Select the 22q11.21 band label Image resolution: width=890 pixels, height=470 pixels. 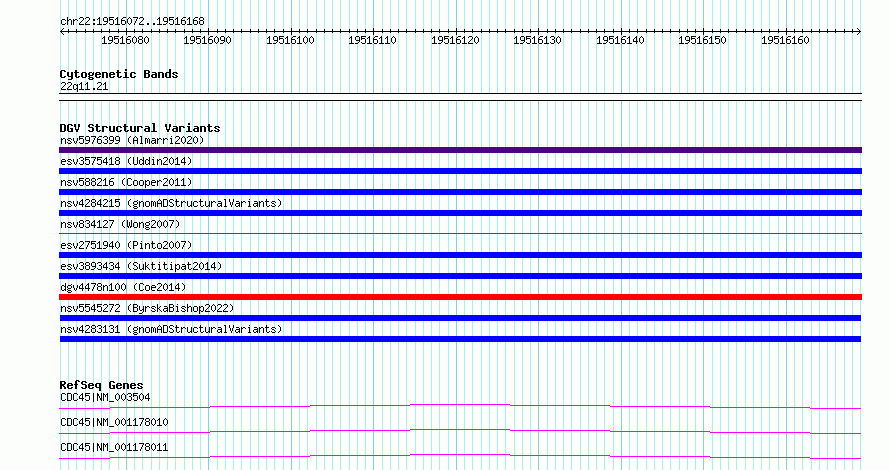[84, 86]
